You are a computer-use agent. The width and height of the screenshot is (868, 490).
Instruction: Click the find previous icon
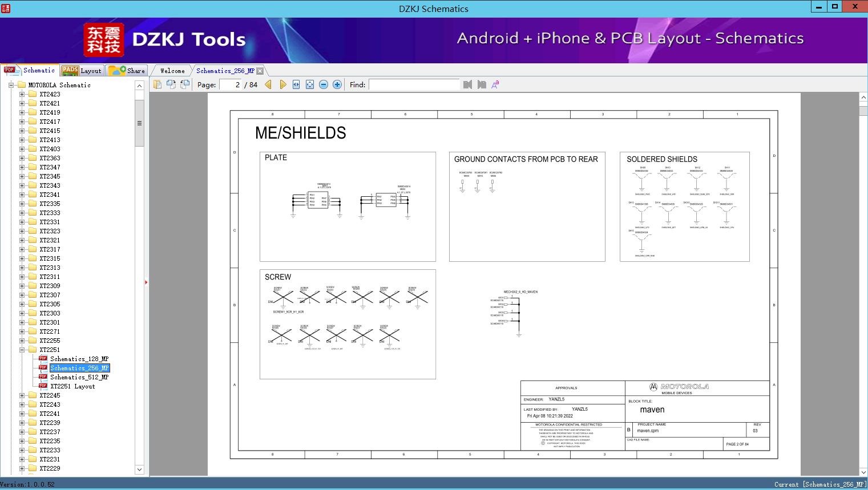468,84
